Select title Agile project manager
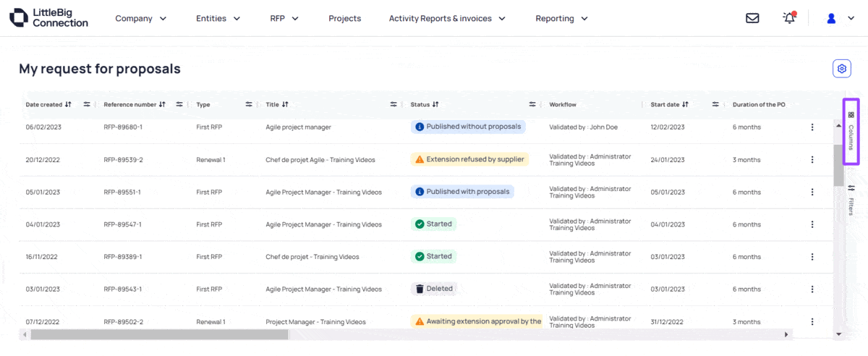The height and width of the screenshot is (356, 868). (x=298, y=127)
